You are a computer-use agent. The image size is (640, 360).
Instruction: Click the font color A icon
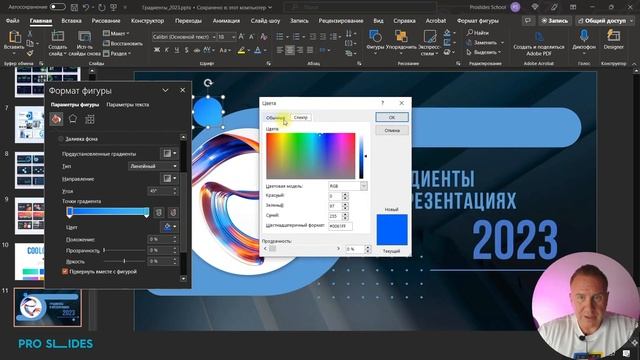pyautogui.click(x=257, y=50)
